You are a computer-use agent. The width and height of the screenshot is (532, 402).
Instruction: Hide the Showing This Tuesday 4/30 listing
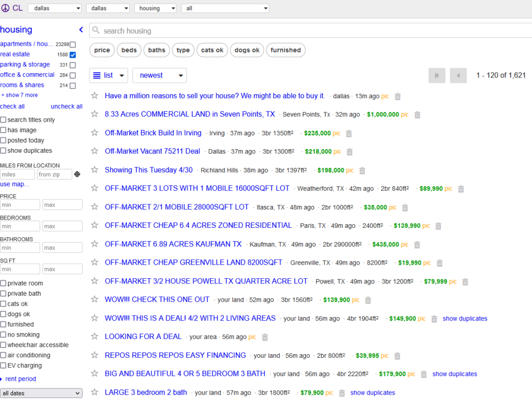coord(362,171)
